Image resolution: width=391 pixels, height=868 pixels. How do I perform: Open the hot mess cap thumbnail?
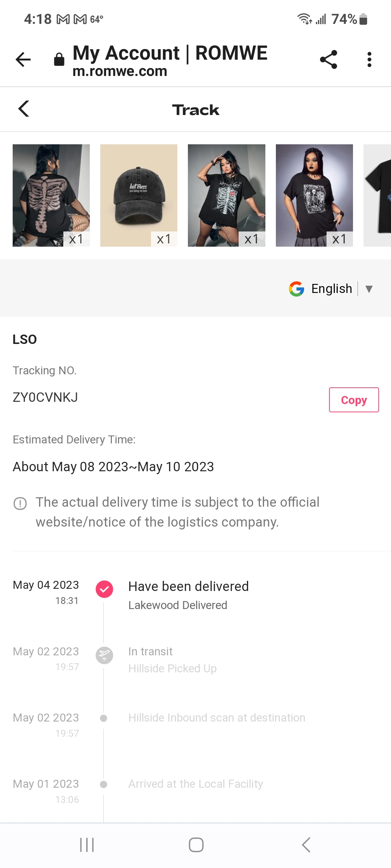coord(139,195)
